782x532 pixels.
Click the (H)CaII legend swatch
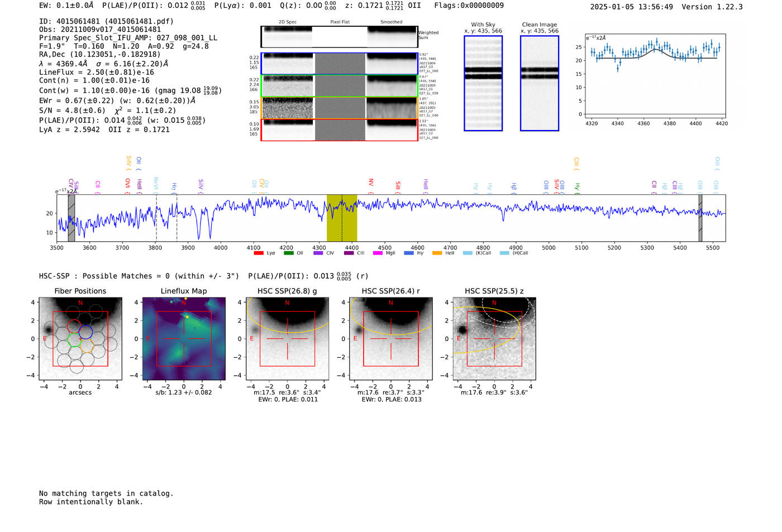coord(504,253)
